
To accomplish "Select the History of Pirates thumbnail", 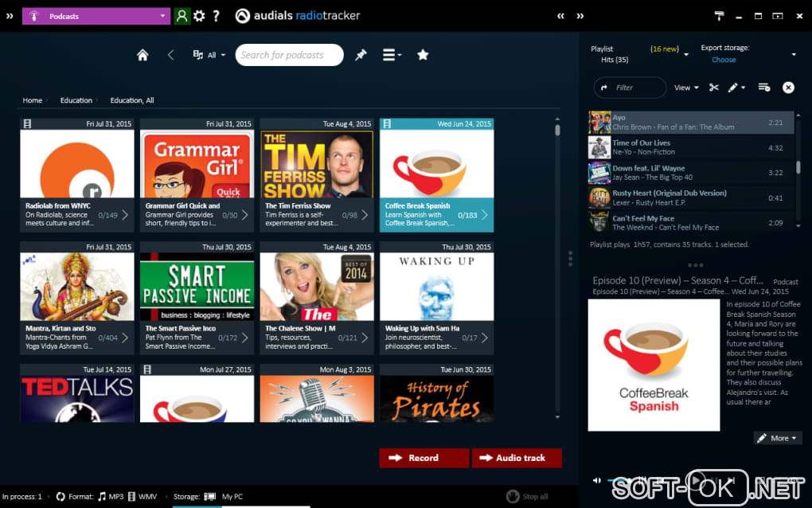I will [436, 399].
